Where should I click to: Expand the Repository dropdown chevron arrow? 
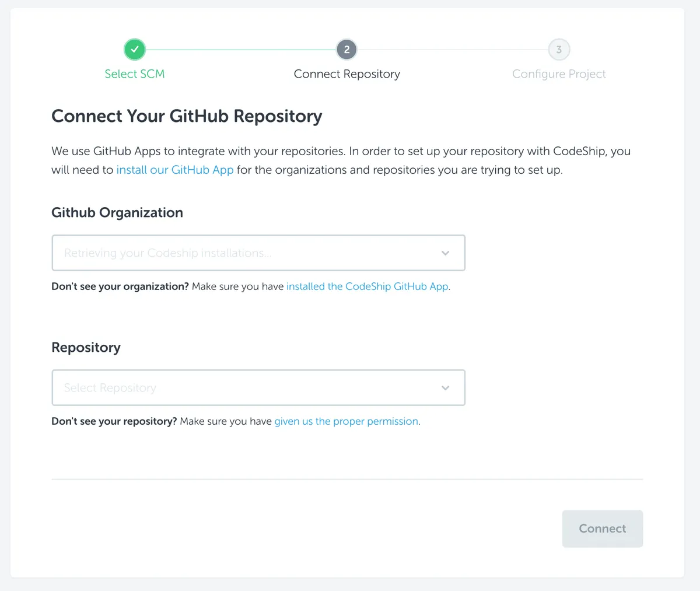[446, 388]
